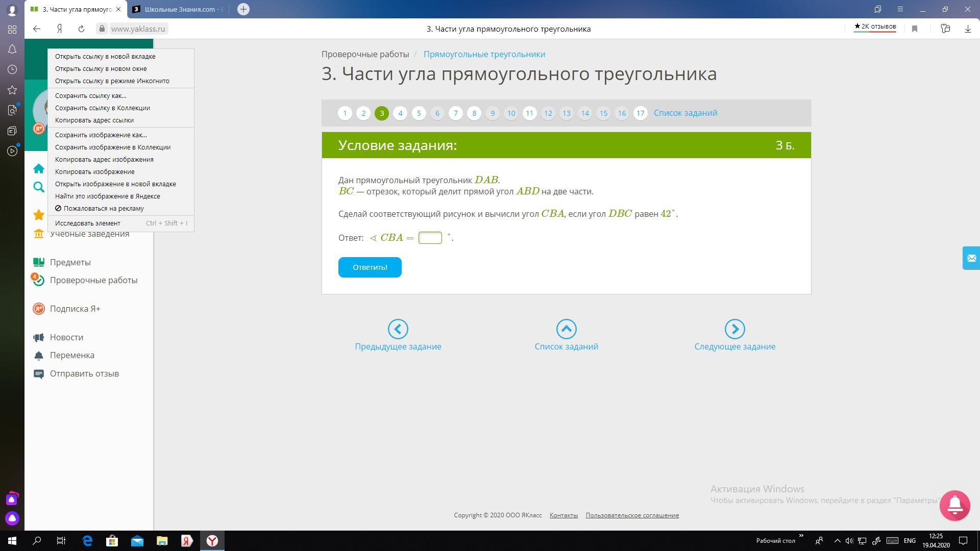Open downloads arrow icon in toolbar

pos(968,29)
